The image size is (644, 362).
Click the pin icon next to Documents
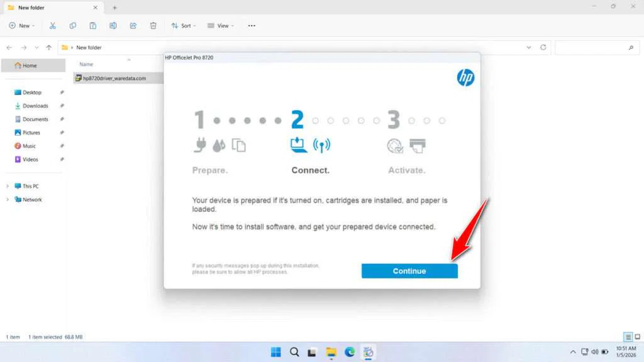pyautogui.click(x=62, y=119)
